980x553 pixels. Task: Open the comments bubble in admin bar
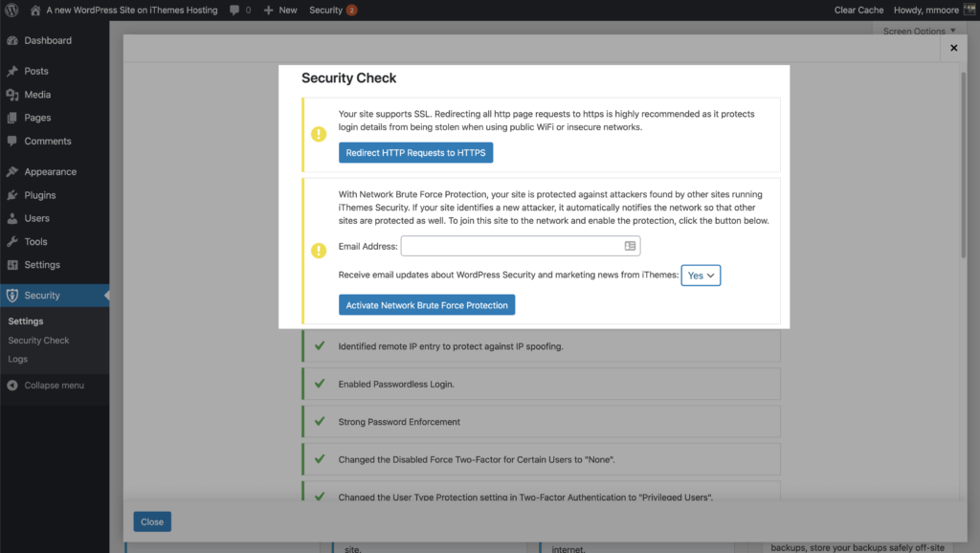234,10
